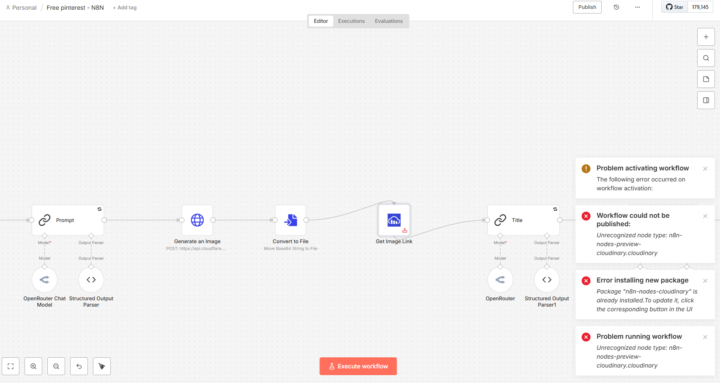Screen dimensions: 720x384
Task: Click the Problem running workflow title
Action: 639,337
